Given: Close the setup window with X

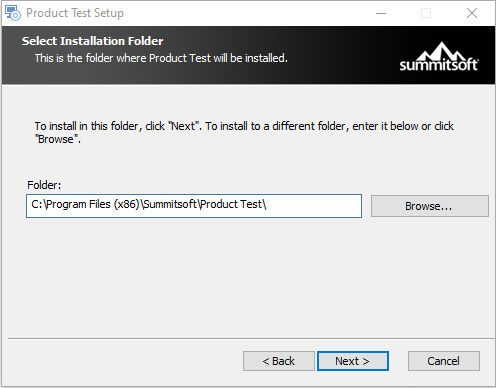Looking at the screenshot, I should [x=472, y=13].
